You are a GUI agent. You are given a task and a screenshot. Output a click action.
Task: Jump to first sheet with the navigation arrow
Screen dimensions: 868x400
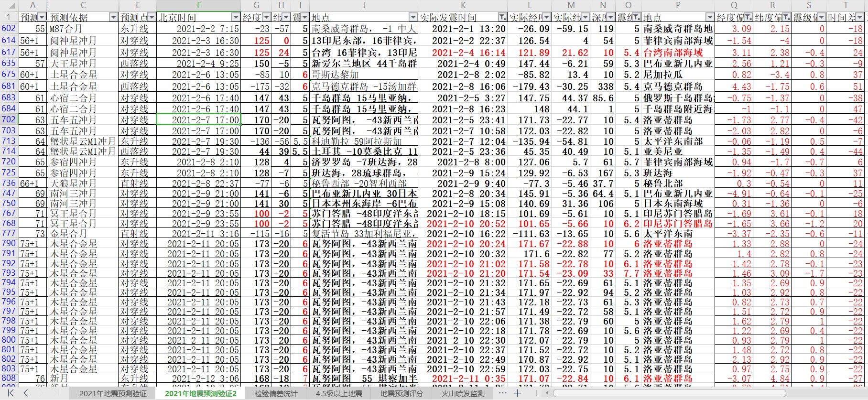click(x=11, y=393)
